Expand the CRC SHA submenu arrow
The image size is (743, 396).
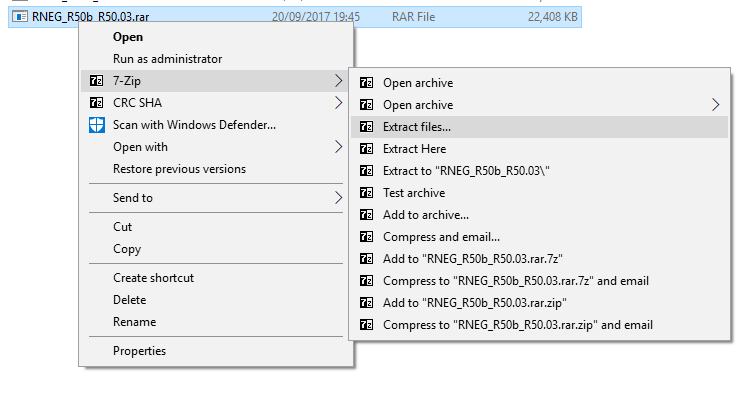click(338, 102)
